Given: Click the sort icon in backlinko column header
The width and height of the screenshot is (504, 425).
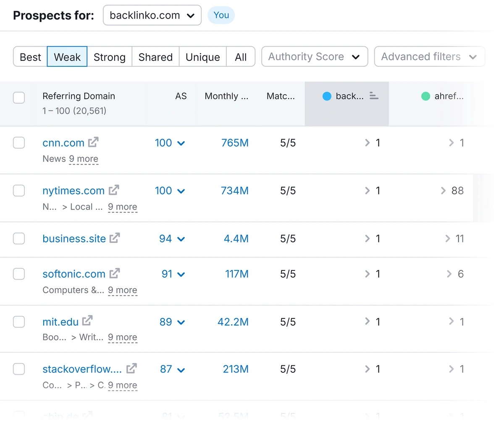Looking at the screenshot, I should [x=374, y=96].
